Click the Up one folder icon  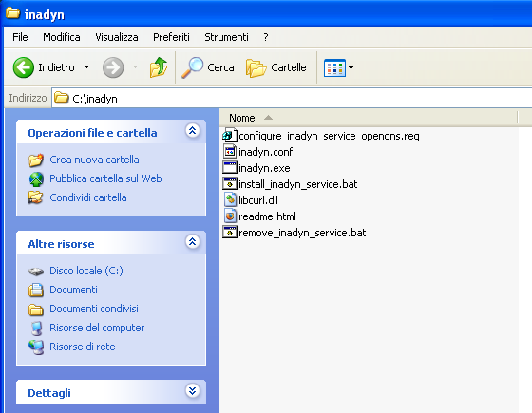coord(159,67)
